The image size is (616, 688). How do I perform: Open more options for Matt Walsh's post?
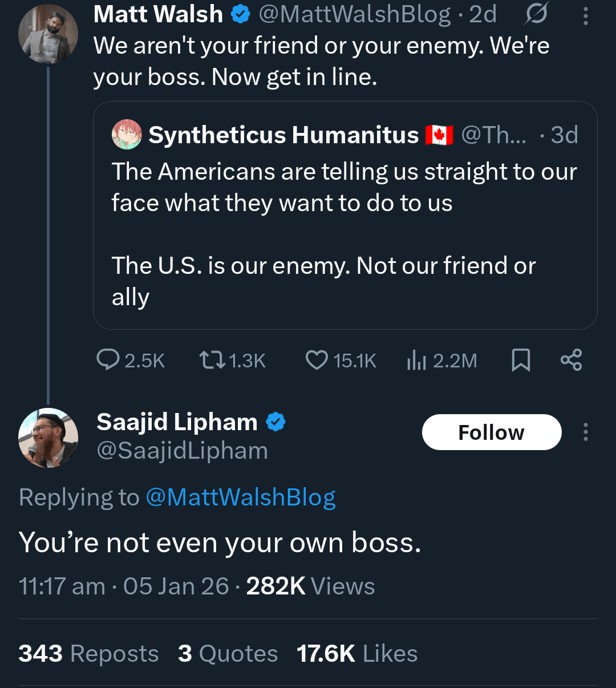(585, 15)
